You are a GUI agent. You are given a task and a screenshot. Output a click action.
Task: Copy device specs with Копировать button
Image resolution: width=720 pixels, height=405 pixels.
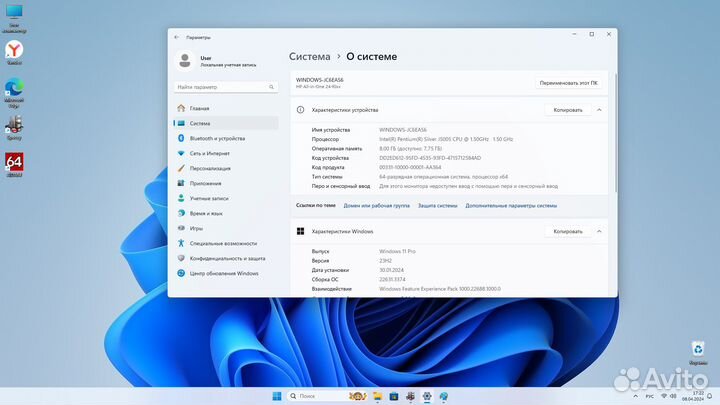(568, 110)
